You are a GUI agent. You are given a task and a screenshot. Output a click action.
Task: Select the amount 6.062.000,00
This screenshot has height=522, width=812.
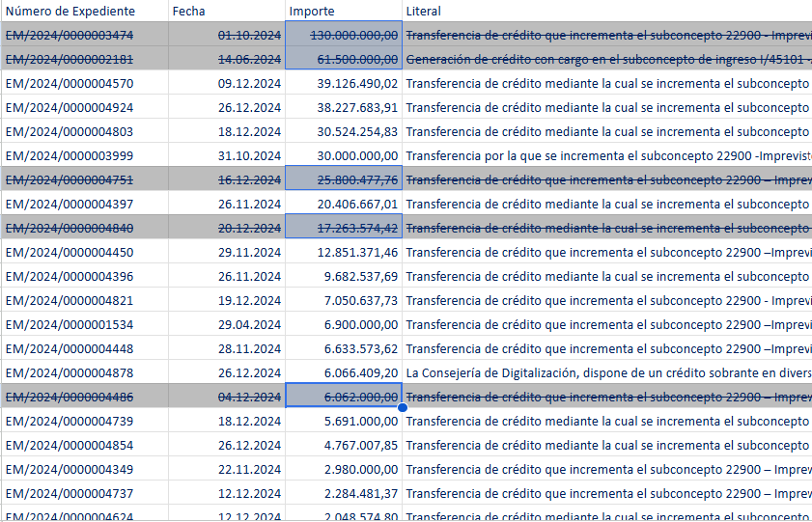pos(344,398)
